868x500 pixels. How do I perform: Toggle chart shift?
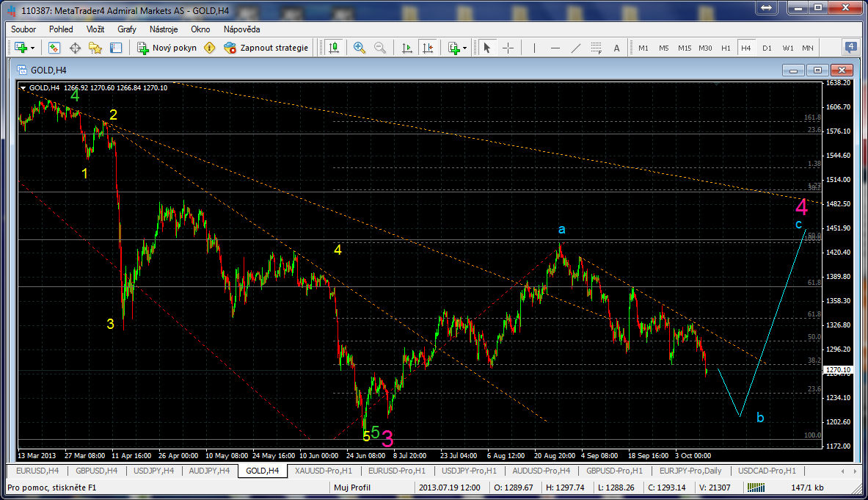click(427, 48)
